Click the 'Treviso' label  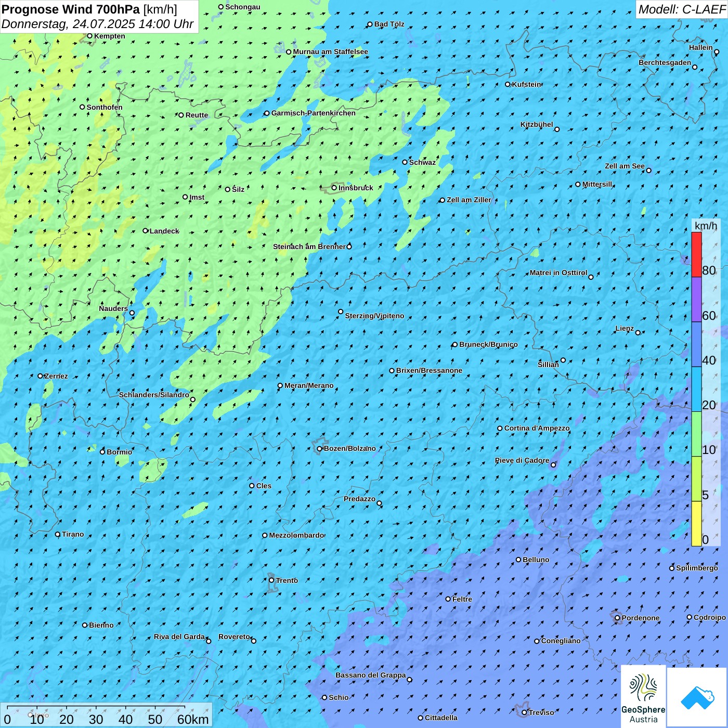541,712
